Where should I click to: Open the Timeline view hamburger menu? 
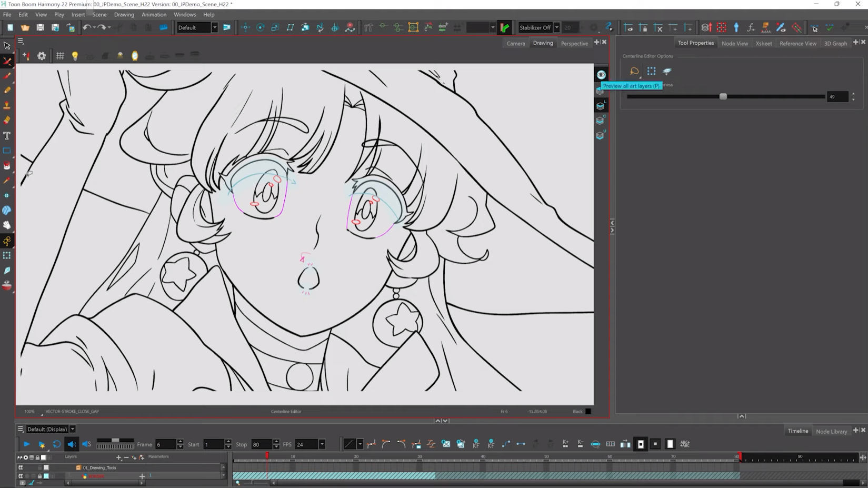[20, 429]
